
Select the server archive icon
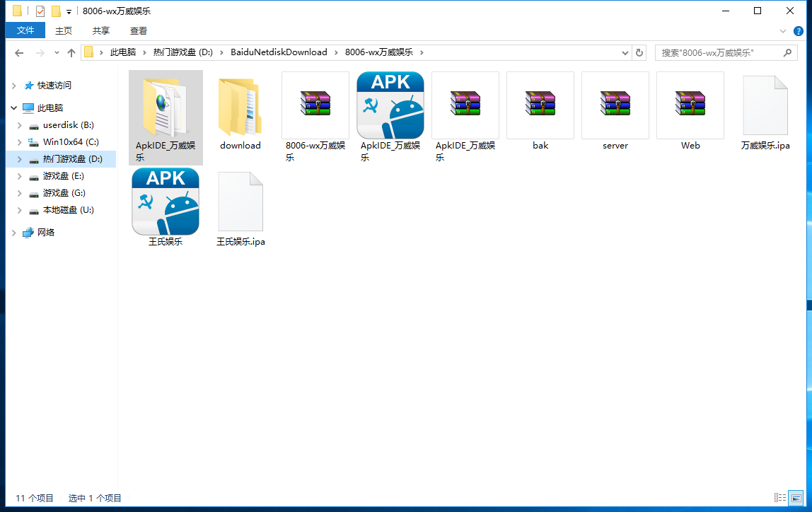[615, 105]
